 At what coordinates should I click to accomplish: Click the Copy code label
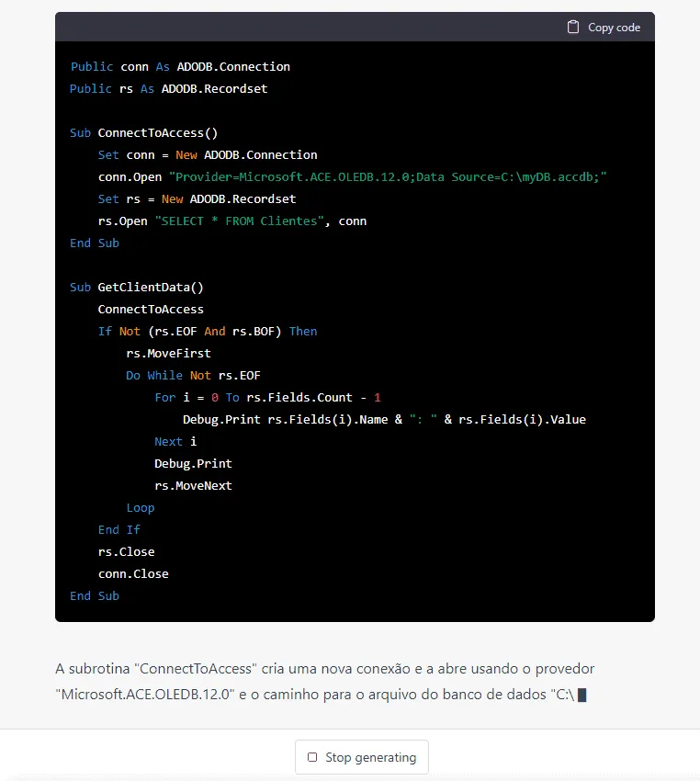(x=614, y=28)
